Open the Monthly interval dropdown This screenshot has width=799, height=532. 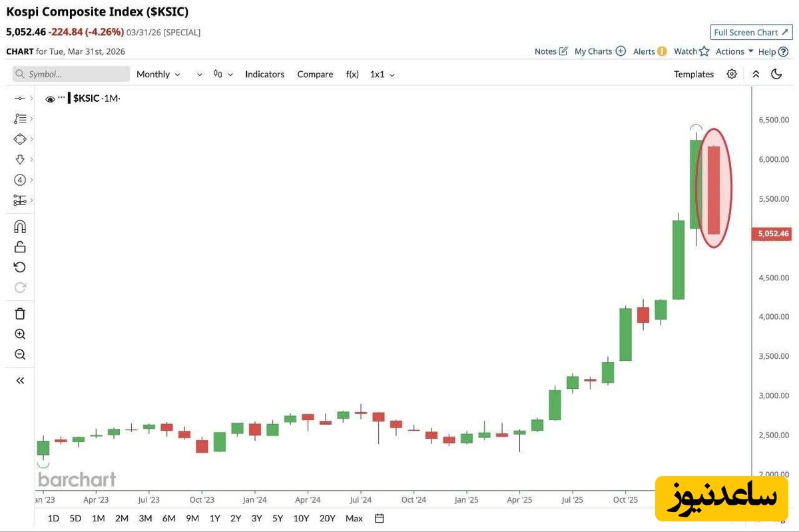158,75
